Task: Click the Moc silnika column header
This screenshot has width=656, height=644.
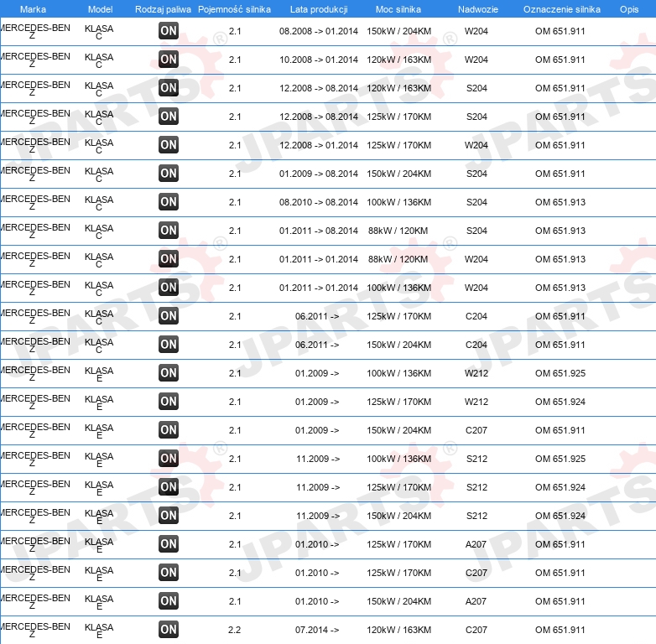Action: coord(398,9)
